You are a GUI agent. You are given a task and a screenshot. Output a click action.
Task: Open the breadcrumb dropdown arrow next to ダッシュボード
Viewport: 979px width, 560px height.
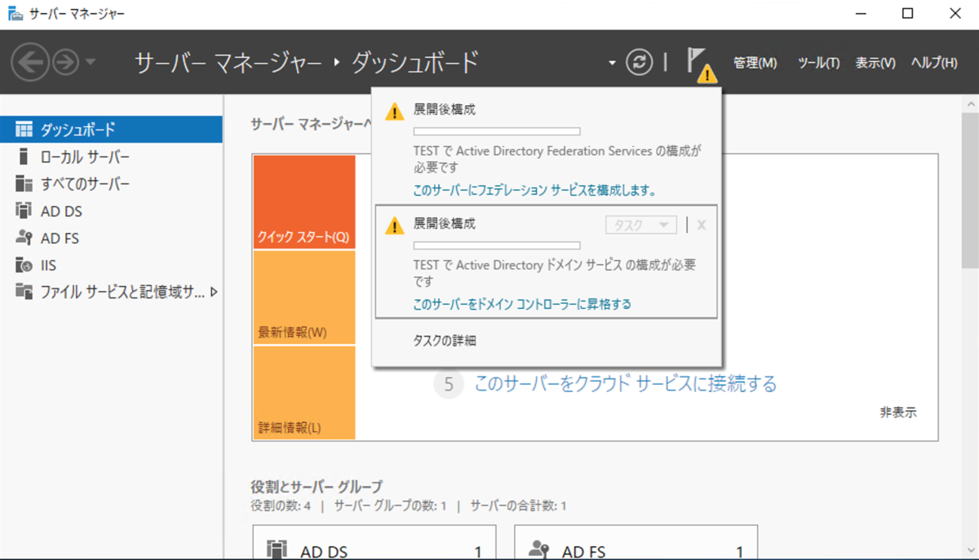point(610,62)
